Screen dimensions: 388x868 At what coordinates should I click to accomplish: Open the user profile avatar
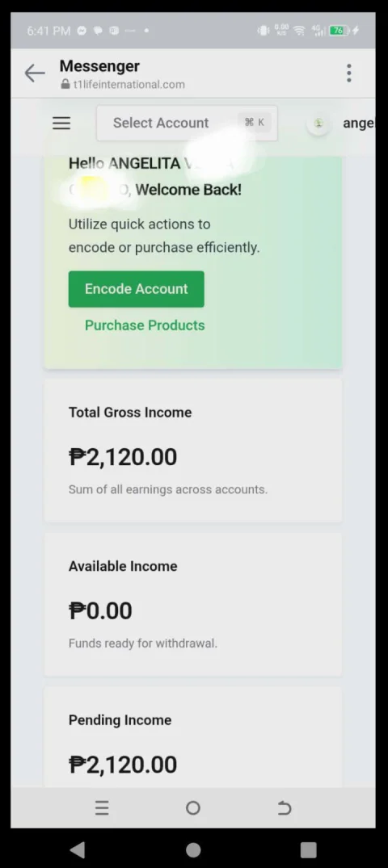pos(318,124)
